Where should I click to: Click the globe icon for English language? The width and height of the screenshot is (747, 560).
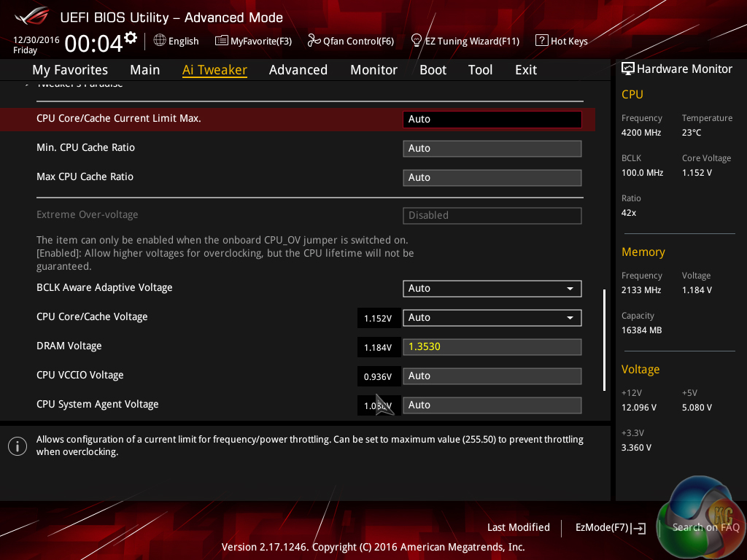point(160,41)
